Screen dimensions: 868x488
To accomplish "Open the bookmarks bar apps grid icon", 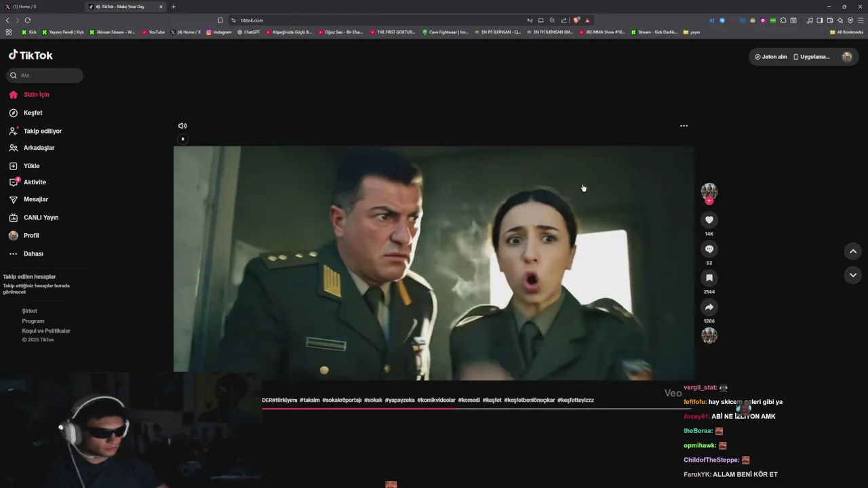I will coord(8,32).
